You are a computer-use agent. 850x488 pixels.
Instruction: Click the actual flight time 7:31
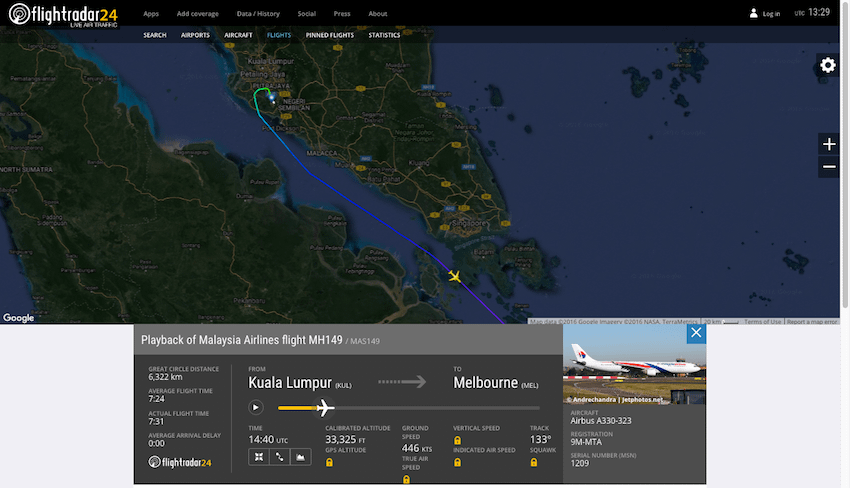pyautogui.click(x=156, y=421)
